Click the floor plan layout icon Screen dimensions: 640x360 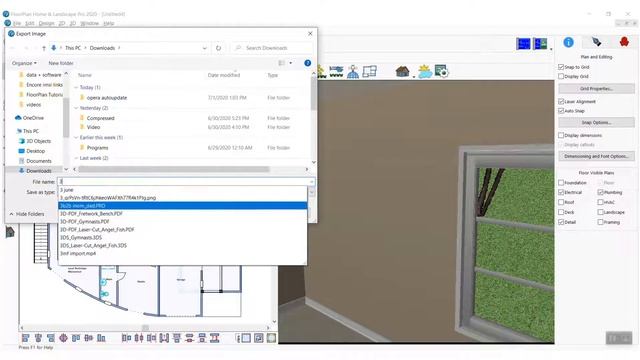369,72
